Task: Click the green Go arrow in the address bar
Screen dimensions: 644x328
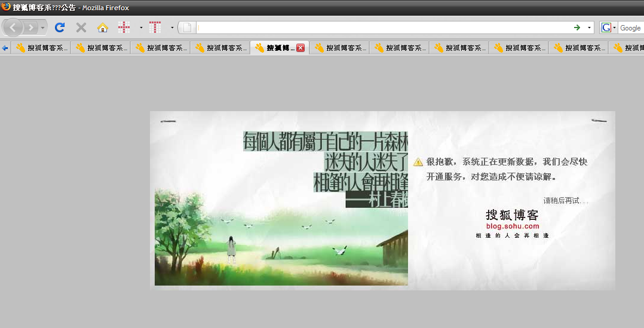Action: (577, 27)
